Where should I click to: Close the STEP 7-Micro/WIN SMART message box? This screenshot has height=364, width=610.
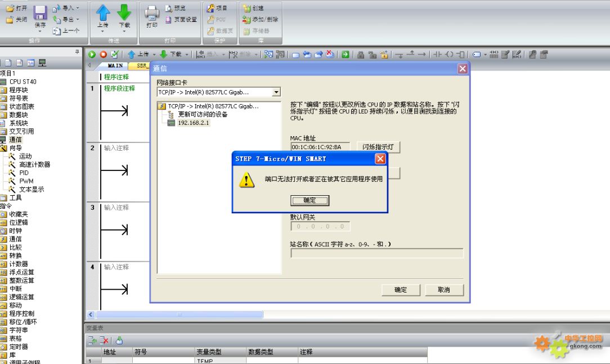click(380, 159)
